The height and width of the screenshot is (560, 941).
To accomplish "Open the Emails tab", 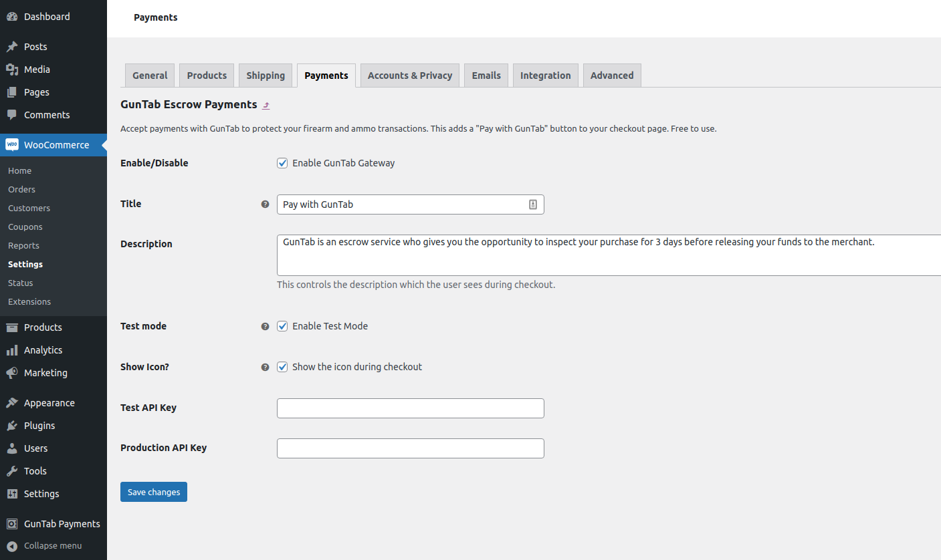I will click(x=486, y=76).
